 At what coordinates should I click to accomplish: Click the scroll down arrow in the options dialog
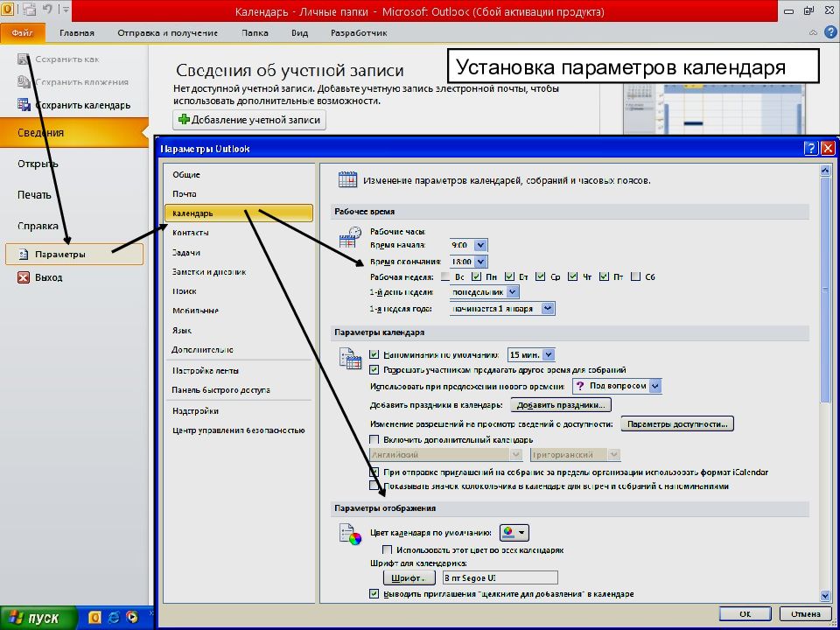(x=825, y=596)
